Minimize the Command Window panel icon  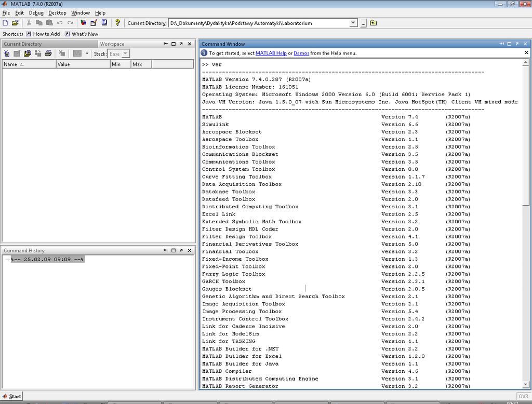(501, 44)
